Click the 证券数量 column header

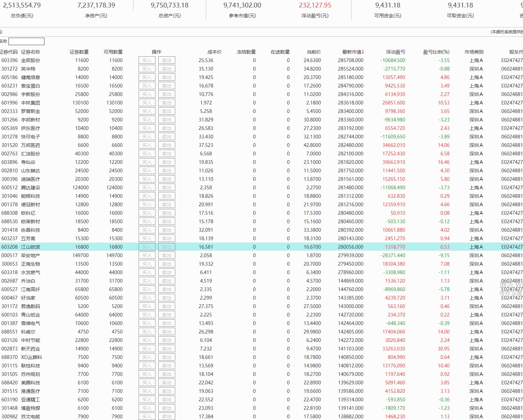79,52
